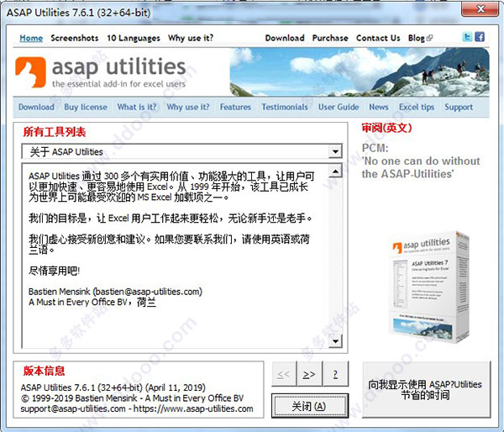Open the Blog link
The width and height of the screenshot is (504, 432).
[x=417, y=38]
